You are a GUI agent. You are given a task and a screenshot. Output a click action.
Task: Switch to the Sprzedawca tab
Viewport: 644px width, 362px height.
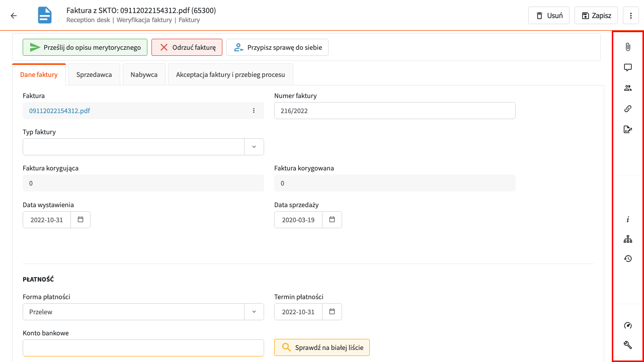click(x=94, y=74)
